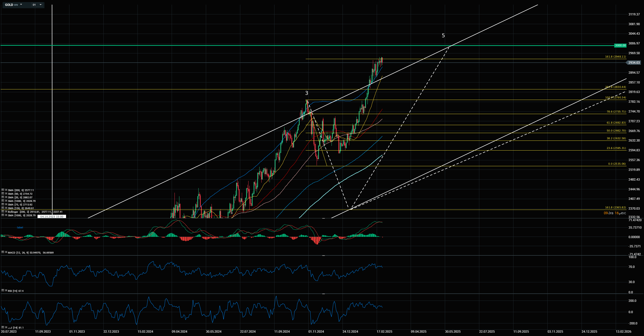The width and height of the screenshot is (644, 336).
Task: Remove the Bollinger bands indicator
Action: [x=6, y=212]
